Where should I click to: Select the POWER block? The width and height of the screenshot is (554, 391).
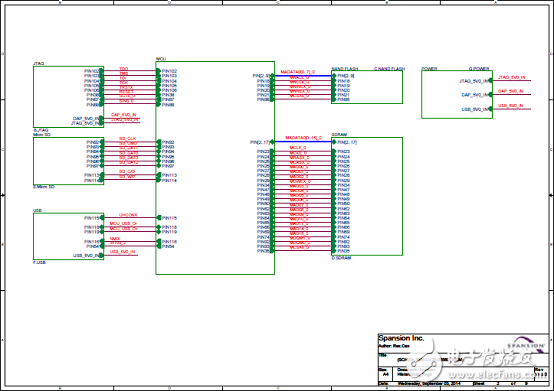(x=457, y=94)
